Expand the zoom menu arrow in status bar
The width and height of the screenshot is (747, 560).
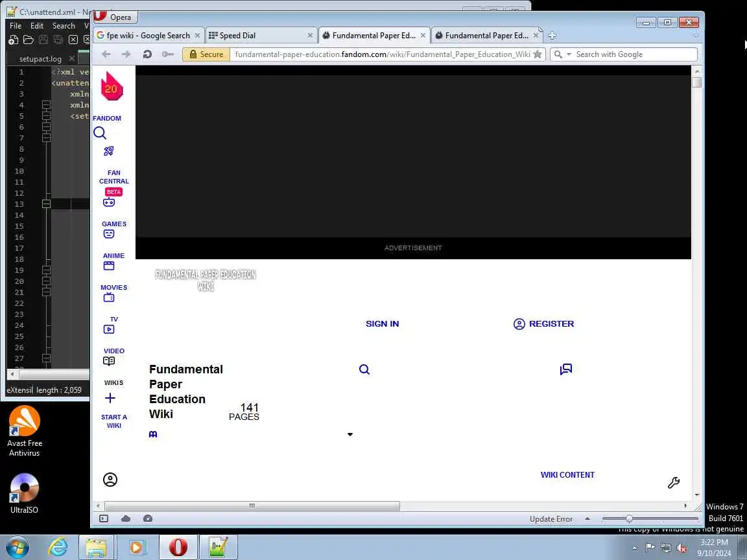click(x=587, y=519)
